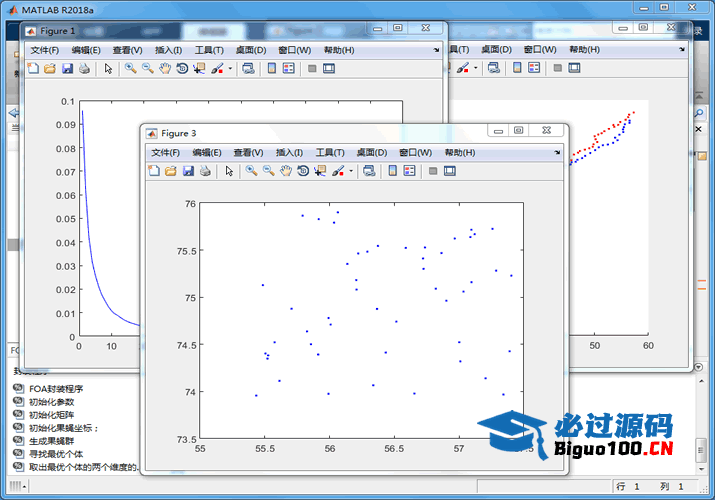This screenshot has height=500, width=715.
Task: Toggle Zoom Out tool in Figure 3 toolbar
Action: [269, 171]
